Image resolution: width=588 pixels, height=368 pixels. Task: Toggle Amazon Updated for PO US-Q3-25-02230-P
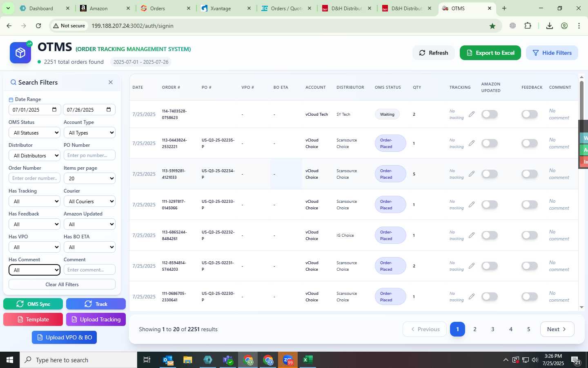coord(490,296)
